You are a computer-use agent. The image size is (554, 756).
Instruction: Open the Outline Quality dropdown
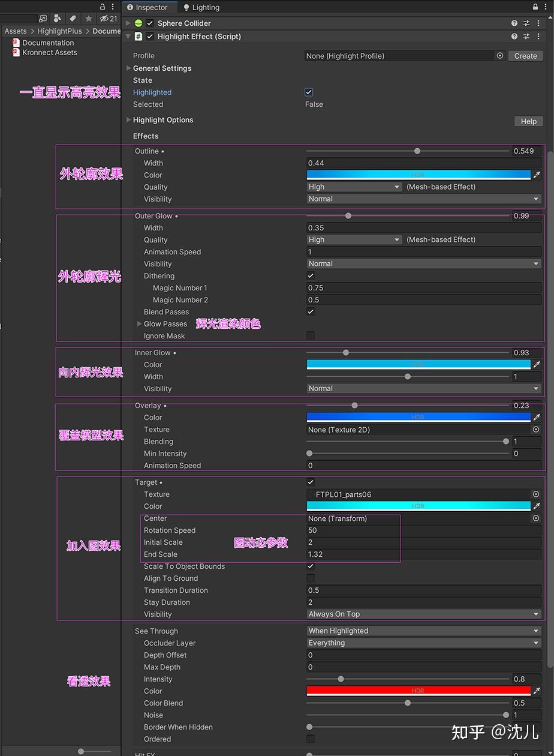click(x=354, y=187)
